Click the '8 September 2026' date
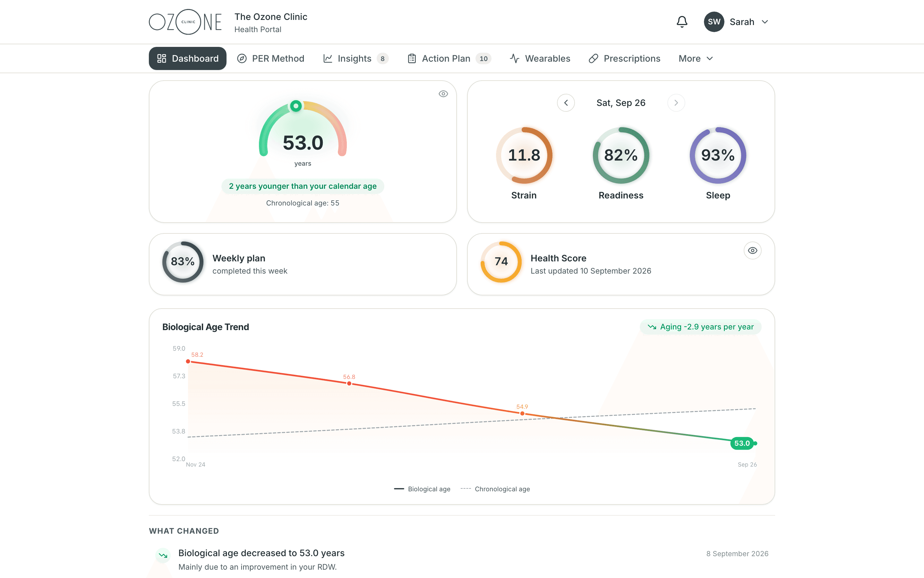This screenshot has height=578, width=924. (x=737, y=554)
